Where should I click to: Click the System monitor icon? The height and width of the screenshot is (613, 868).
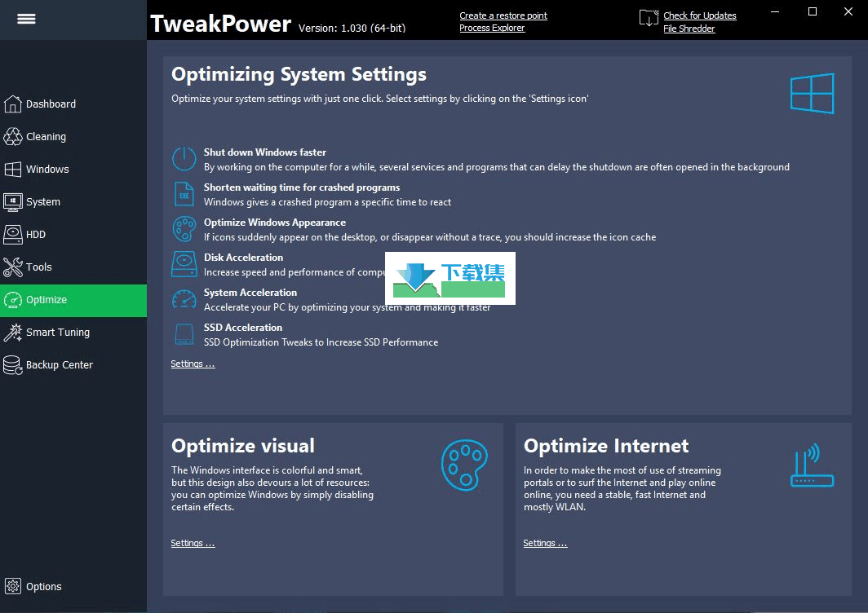click(x=13, y=202)
